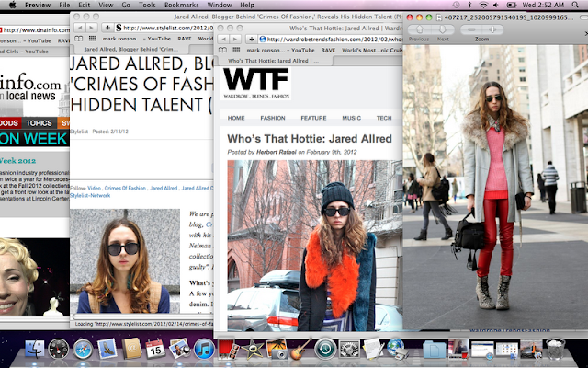Zoom in with the plus button in Preview
This screenshot has width=588, height=368.
click(x=492, y=29)
